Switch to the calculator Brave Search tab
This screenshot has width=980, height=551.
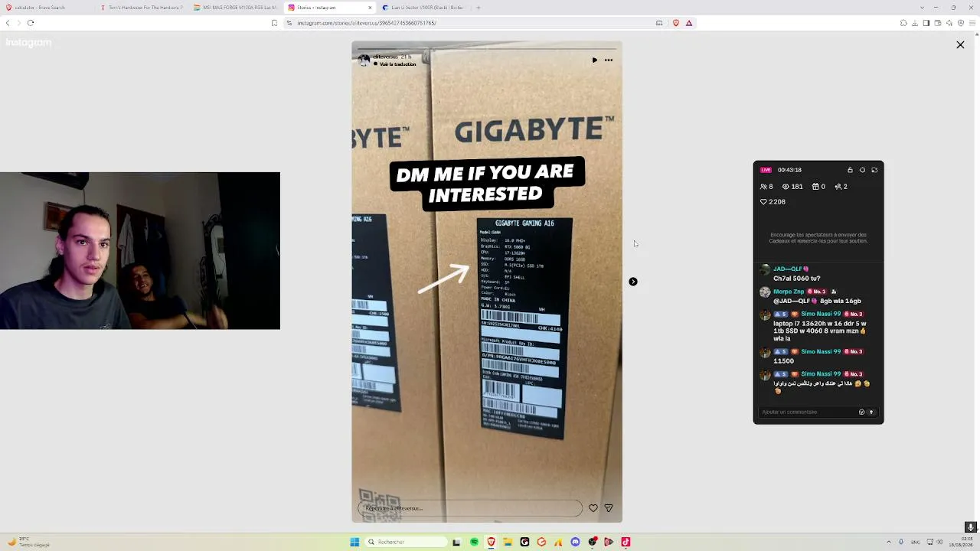[x=47, y=8]
